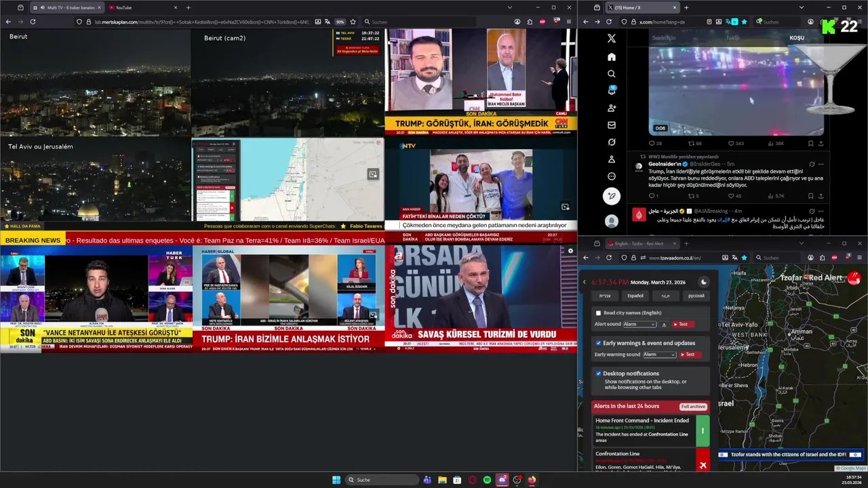
Task: Open the Windows Start button
Action: [336, 480]
